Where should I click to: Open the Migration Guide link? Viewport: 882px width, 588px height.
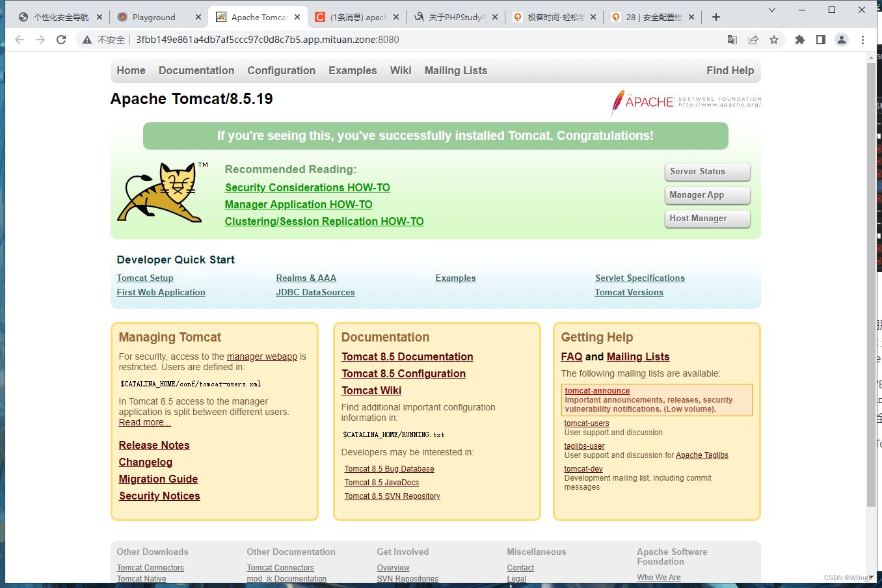click(x=158, y=479)
